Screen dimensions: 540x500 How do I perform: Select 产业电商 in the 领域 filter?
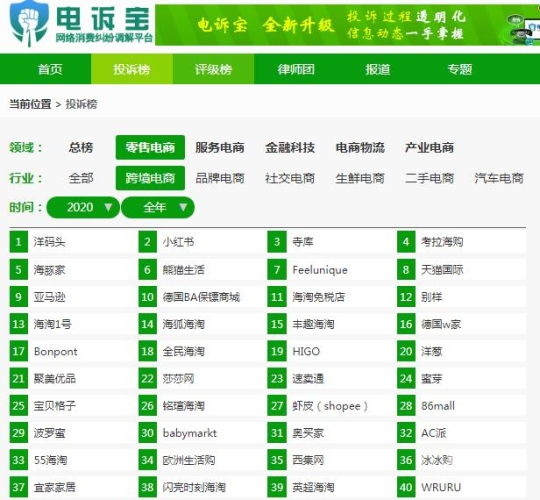[429, 147]
